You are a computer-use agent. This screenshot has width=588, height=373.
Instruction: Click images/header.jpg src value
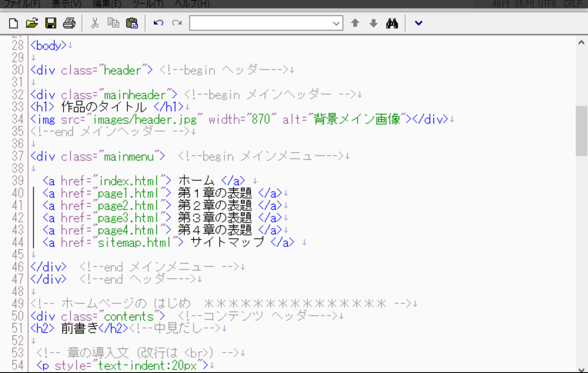144,119
